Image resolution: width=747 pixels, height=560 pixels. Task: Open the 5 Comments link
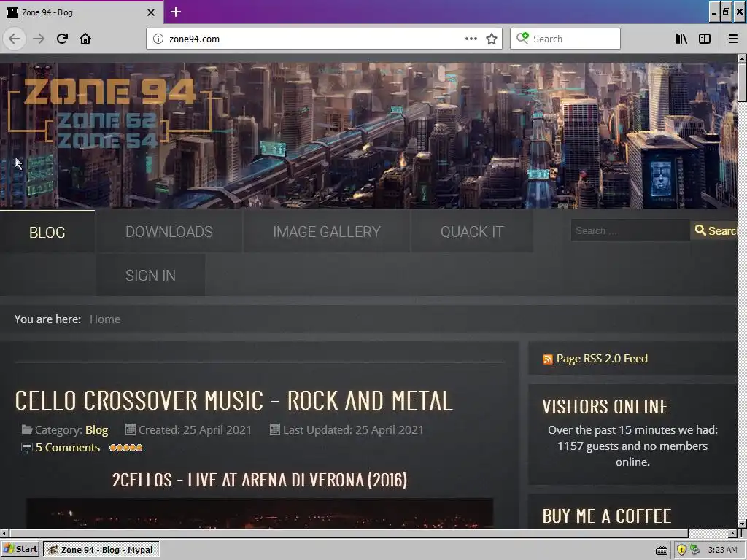(68, 448)
